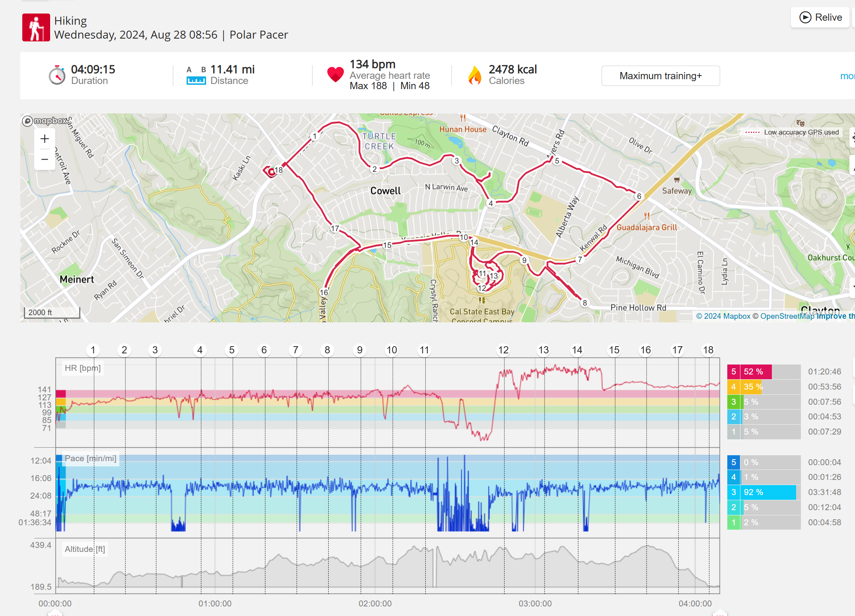Click the stopwatch duration icon

[57, 75]
